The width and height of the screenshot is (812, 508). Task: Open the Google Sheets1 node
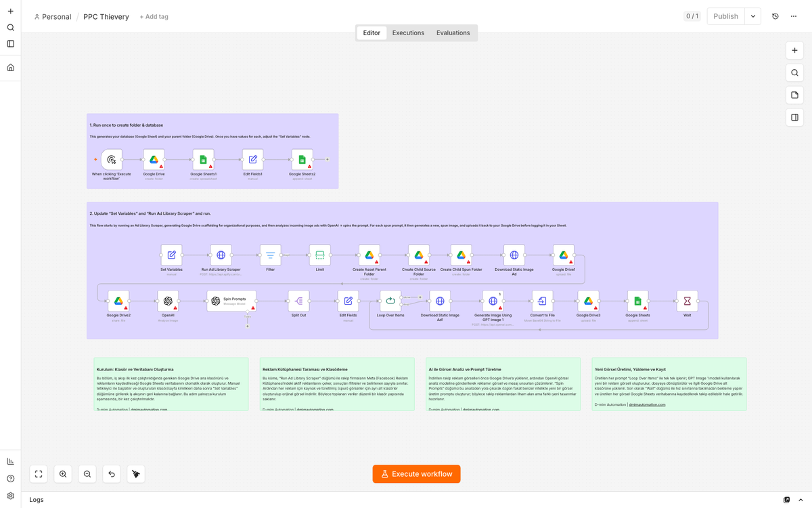pos(203,160)
